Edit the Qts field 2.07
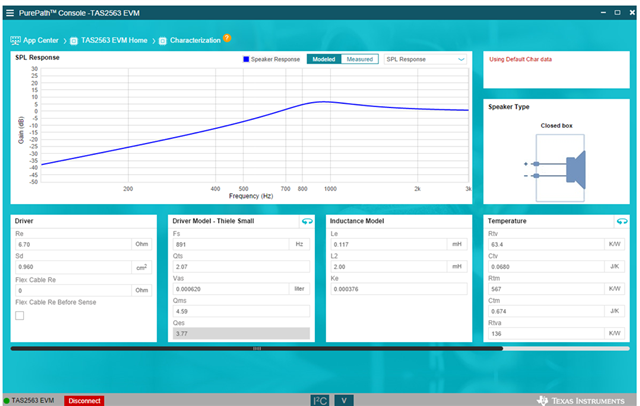The image size is (640, 406). tap(241, 266)
